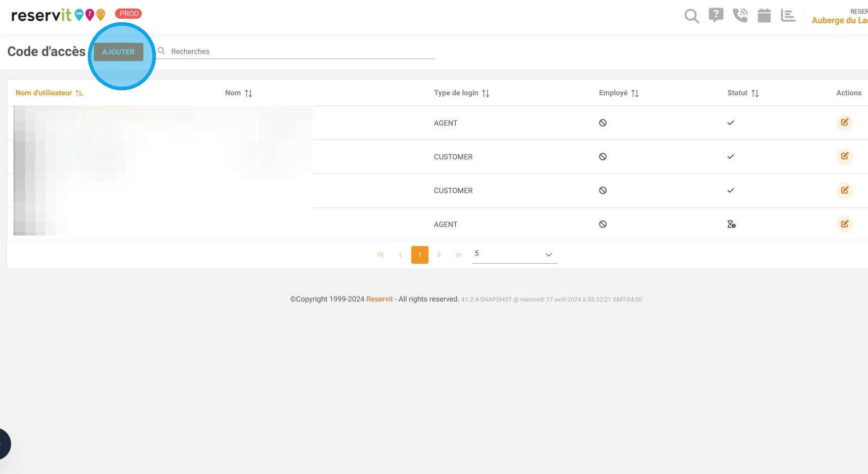Click the Reservit link in footer
Viewport: 868px width, 474px height.
pyautogui.click(x=379, y=299)
